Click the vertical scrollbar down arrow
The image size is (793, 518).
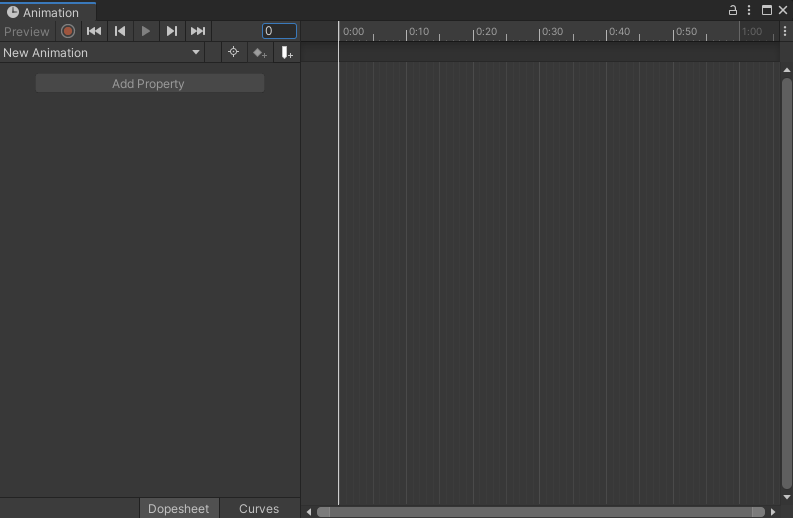click(786, 497)
